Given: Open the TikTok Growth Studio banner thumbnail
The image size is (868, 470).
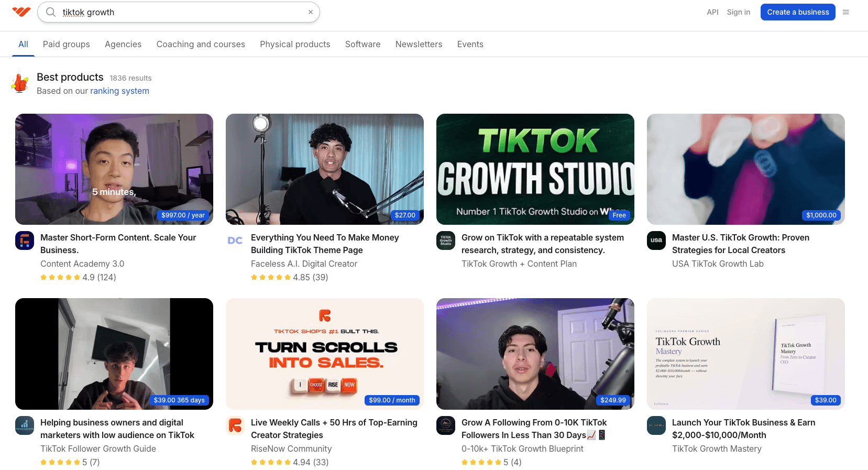Looking at the screenshot, I should pyautogui.click(x=535, y=169).
